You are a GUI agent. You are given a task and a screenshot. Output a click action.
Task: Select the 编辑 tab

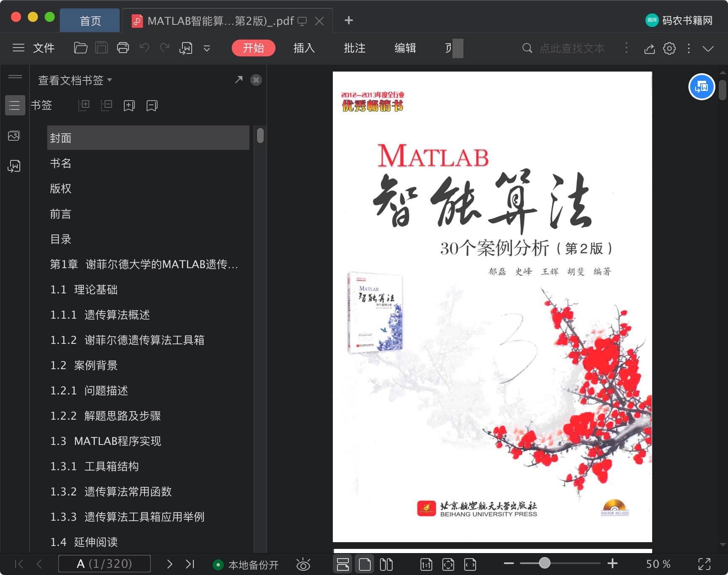coord(405,48)
